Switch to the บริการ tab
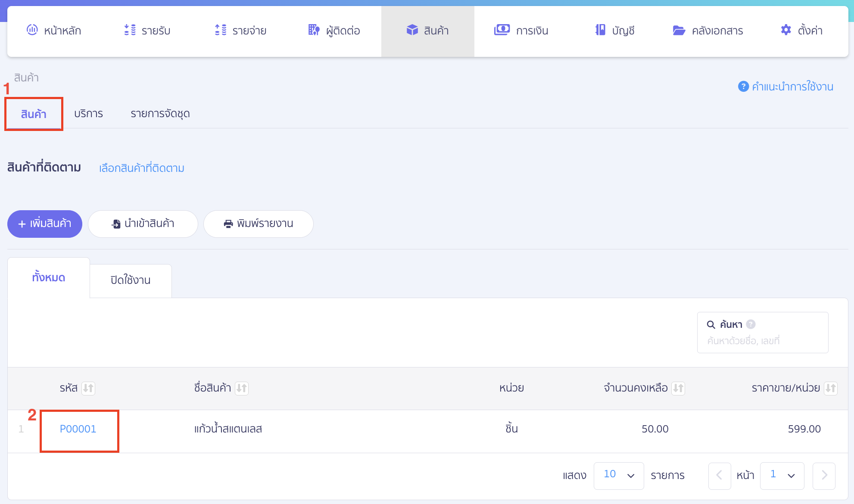The image size is (854, 504). point(88,114)
